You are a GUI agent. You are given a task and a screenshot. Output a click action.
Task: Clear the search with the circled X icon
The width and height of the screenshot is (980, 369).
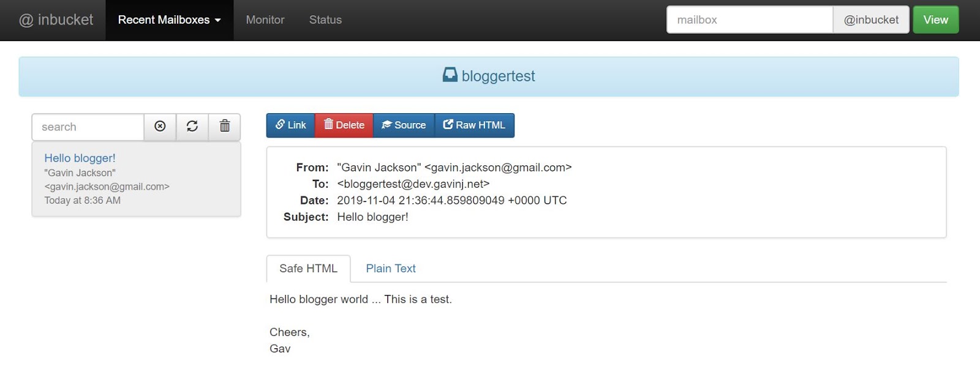(160, 127)
